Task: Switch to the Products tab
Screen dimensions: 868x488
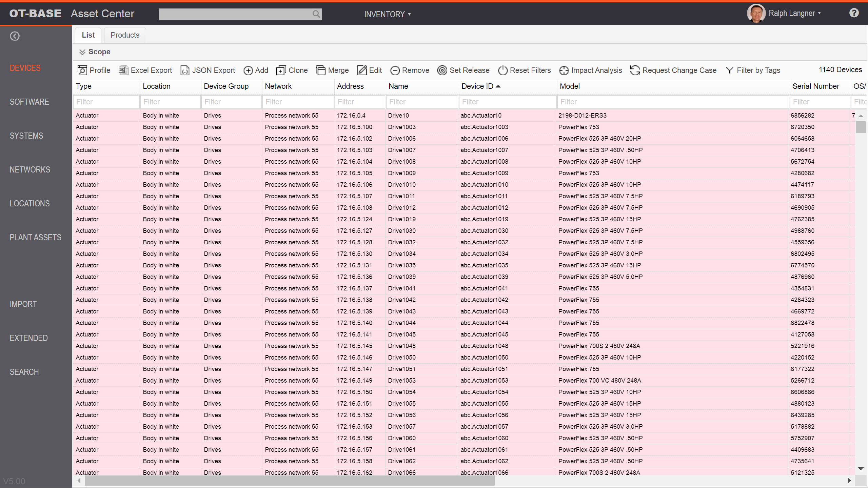Action: 125,35
